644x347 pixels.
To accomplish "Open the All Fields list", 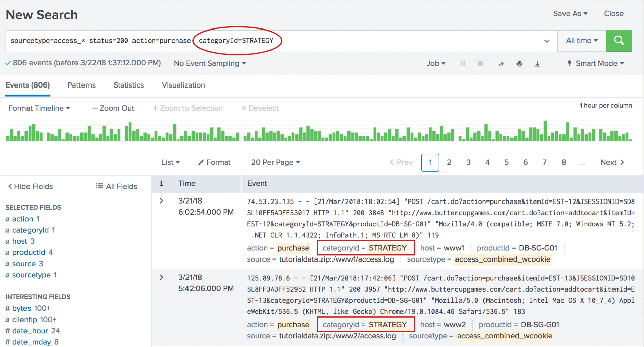I will 116,186.
